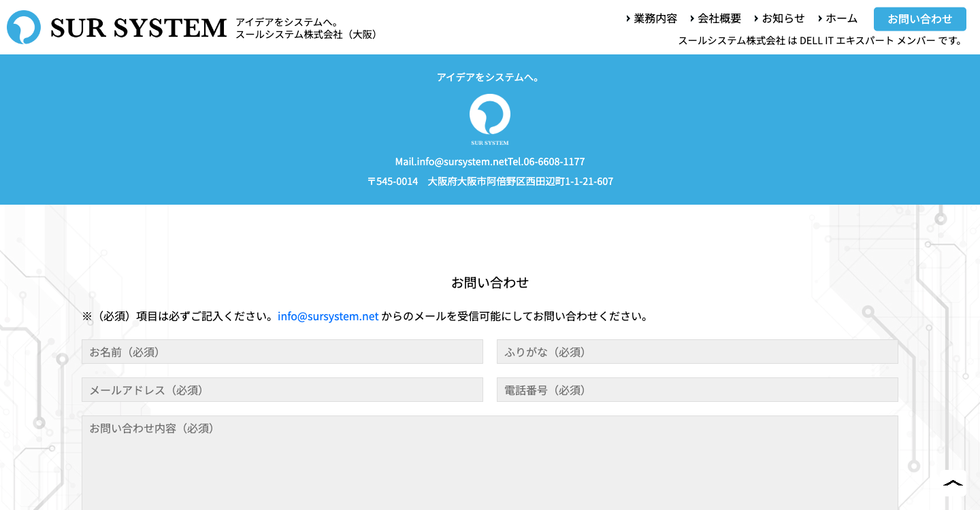Click the Mail and Tel contact line in banner

489,162
